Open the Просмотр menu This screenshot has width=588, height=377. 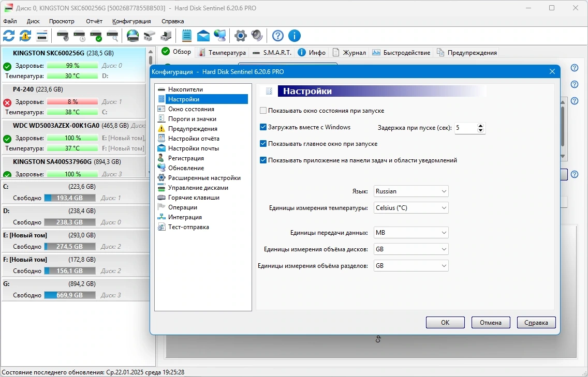pos(62,21)
